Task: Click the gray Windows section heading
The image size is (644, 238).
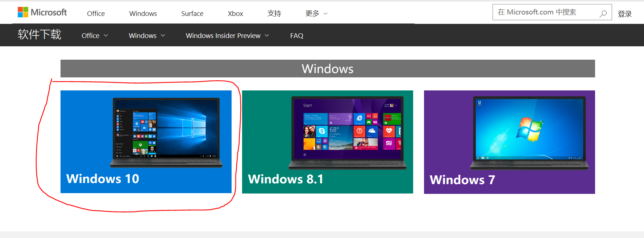Action: (x=328, y=68)
